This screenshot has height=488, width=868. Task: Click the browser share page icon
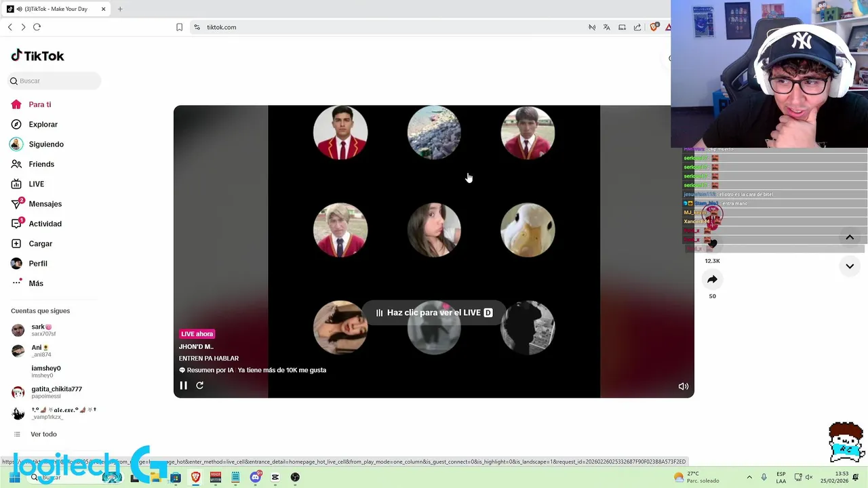click(637, 27)
